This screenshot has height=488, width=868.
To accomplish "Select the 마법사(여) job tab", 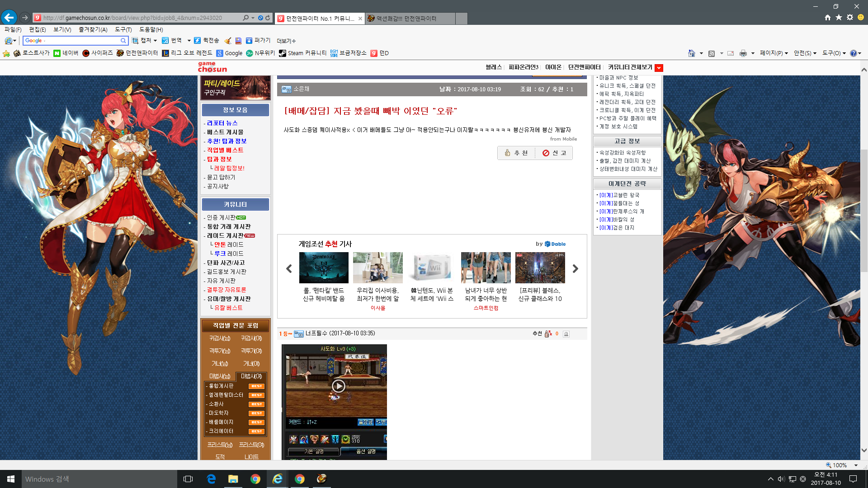I will 251,376.
